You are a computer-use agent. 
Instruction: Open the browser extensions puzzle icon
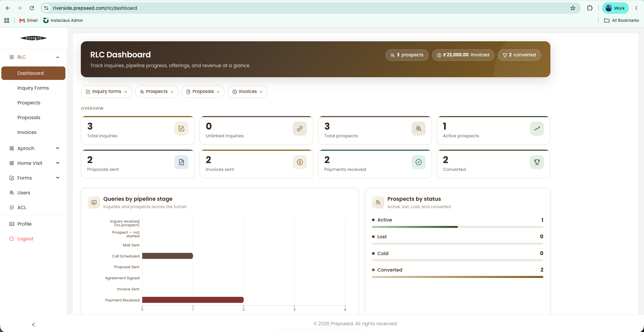click(x=590, y=8)
